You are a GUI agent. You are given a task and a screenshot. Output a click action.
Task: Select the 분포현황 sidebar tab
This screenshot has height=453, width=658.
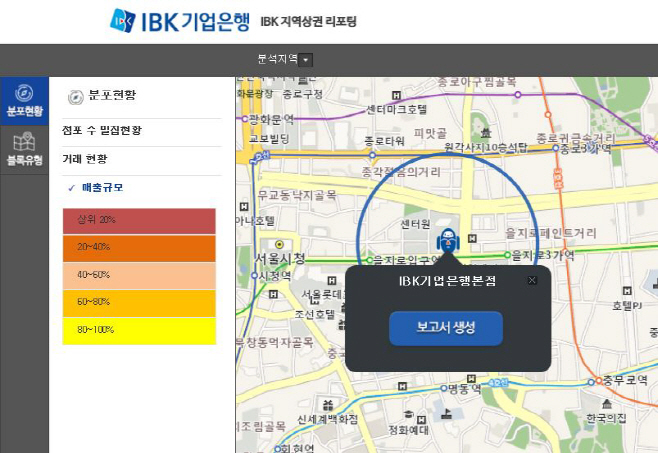(24, 101)
